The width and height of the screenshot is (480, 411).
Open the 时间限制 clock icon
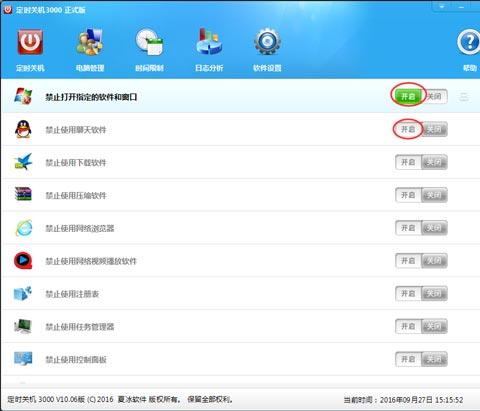(x=149, y=42)
